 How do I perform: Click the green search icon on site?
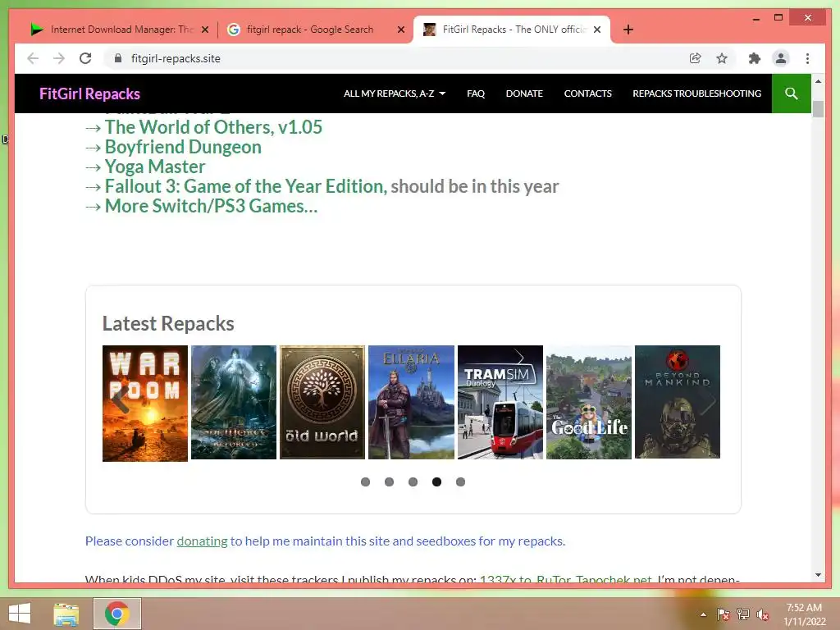(792, 94)
